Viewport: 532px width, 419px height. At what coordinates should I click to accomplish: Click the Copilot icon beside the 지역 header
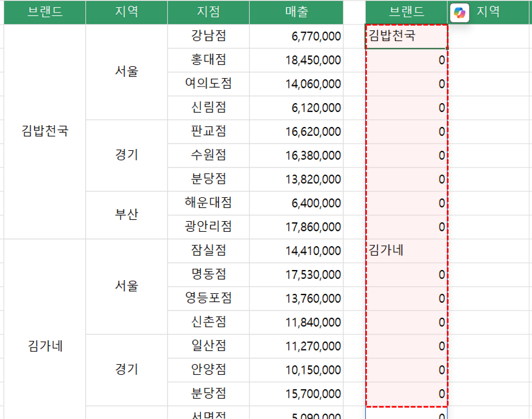(460, 13)
